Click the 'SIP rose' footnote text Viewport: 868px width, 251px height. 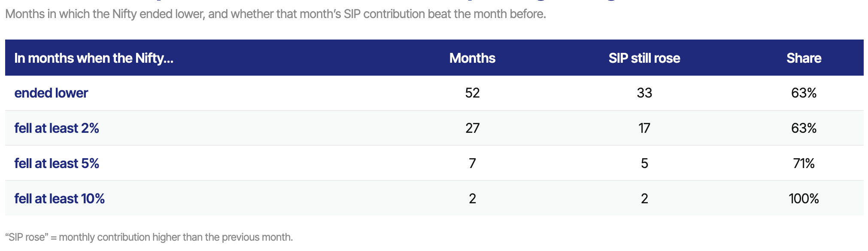[x=149, y=237]
